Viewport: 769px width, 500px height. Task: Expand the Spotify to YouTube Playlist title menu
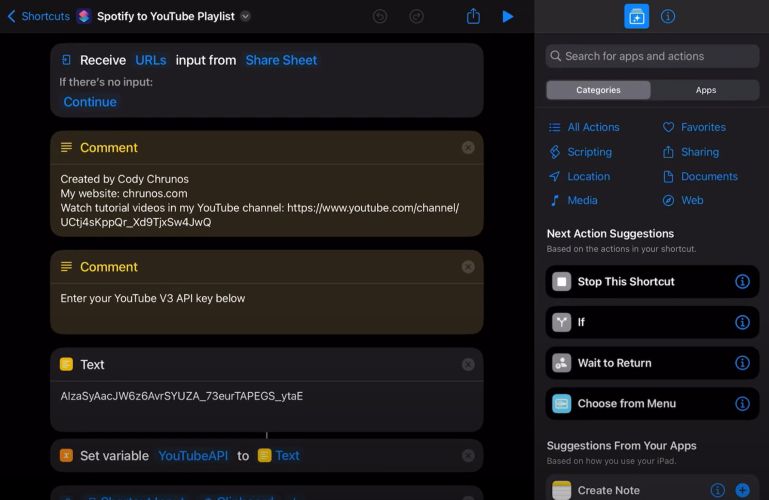pos(246,16)
